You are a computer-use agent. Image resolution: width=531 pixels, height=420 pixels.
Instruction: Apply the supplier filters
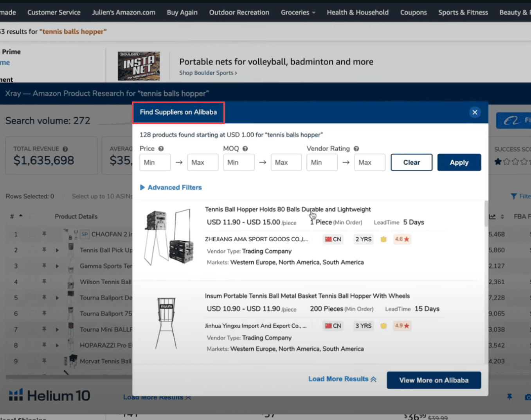click(x=459, y=162)
